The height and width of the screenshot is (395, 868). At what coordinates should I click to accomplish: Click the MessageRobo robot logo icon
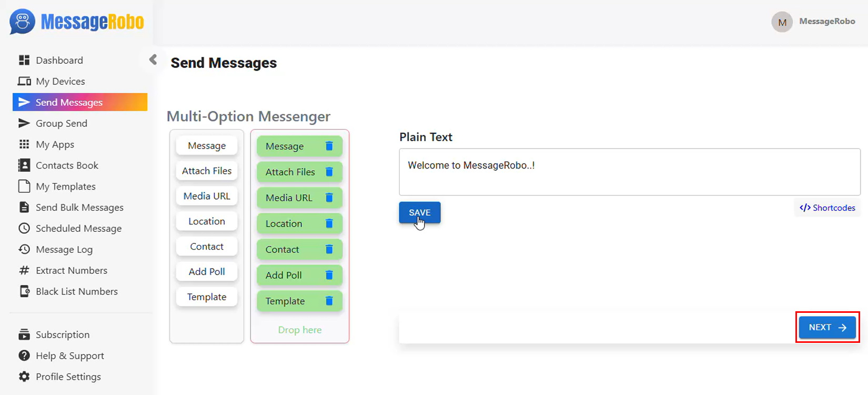[22, 22]
